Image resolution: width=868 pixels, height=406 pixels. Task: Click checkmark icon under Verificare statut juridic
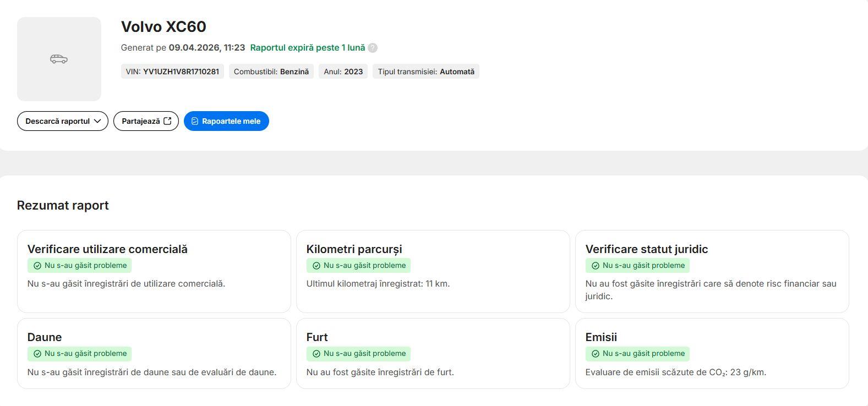(x=596, y=266)
